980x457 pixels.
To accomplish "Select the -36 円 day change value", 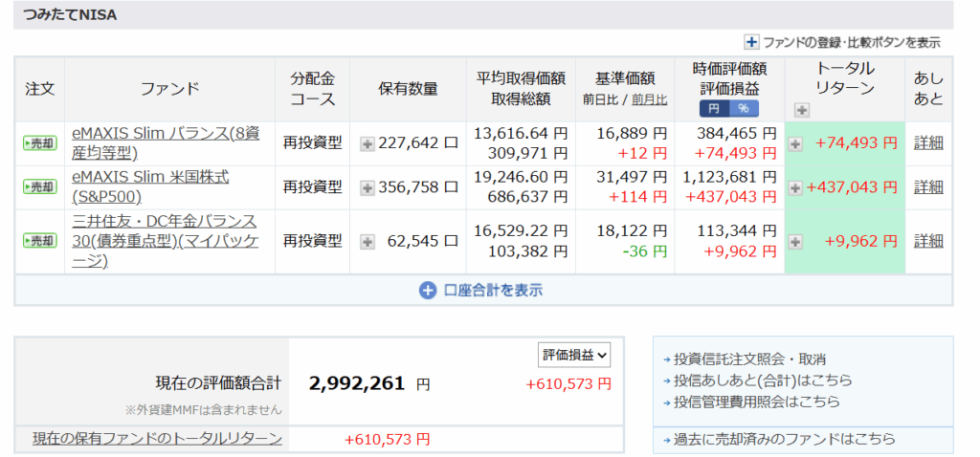I will (x=644, y=251).
